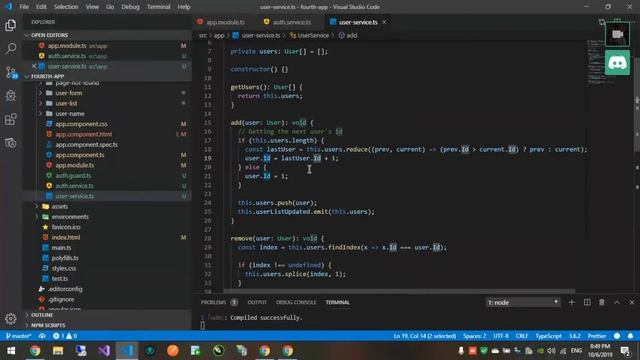Open the terminal selector dropdown '1: node'

tap(522, 302)
